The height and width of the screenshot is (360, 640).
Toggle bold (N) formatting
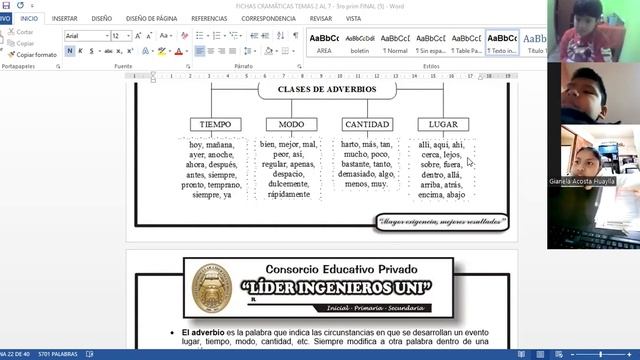pos(70,51)
